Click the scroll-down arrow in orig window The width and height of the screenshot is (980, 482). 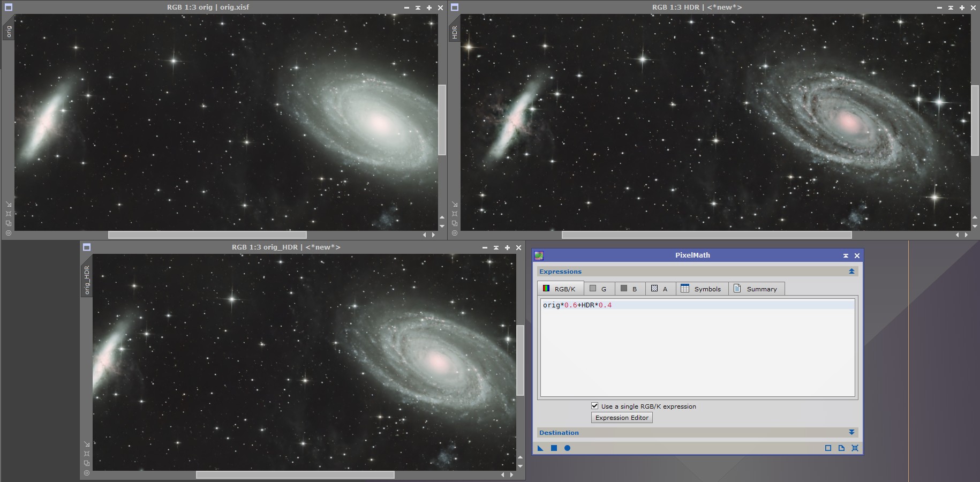click(x=442, y=226)
